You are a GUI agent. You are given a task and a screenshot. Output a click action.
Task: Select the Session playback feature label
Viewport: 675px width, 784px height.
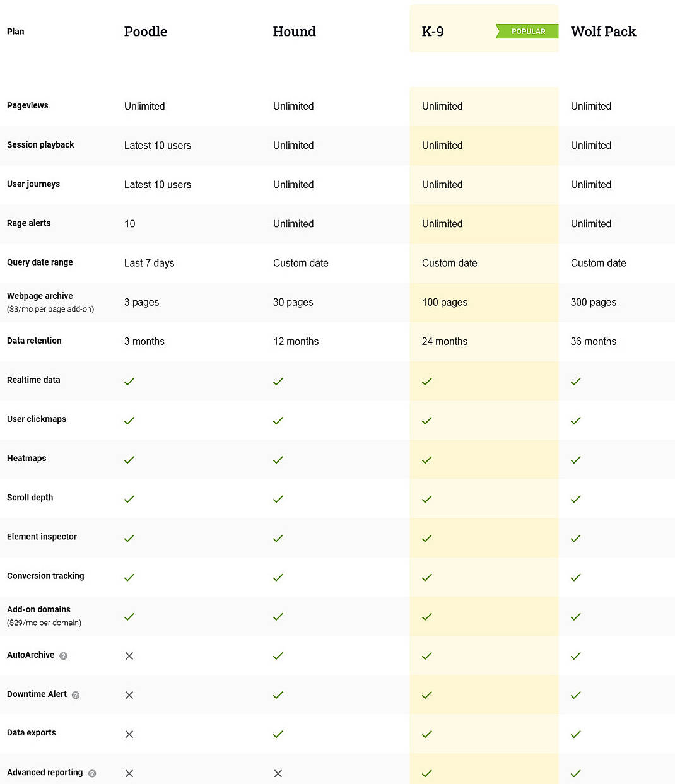40,145
